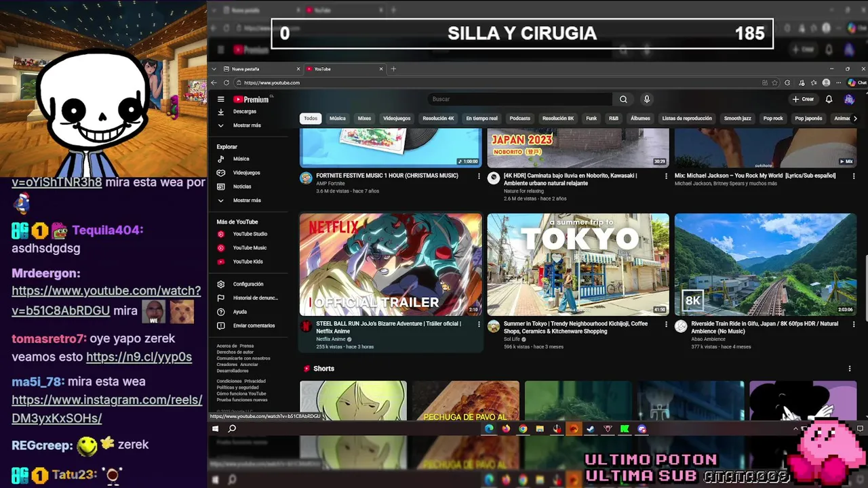Screen dimensions: 868x488
Task: Expand Mostrar más below Noticias
Action: click(246, 201)
